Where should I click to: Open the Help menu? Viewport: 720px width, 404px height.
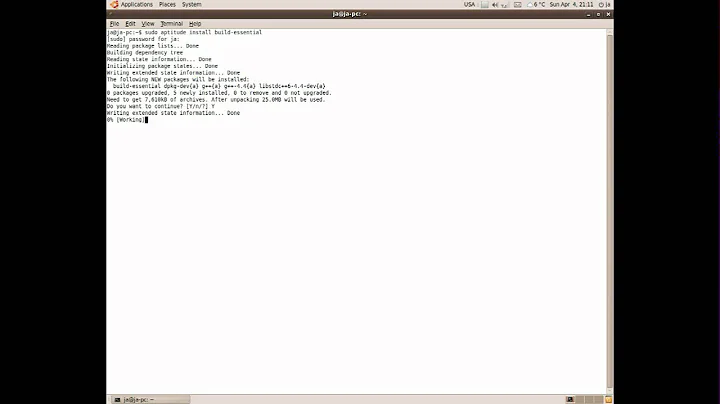point(195,23)
